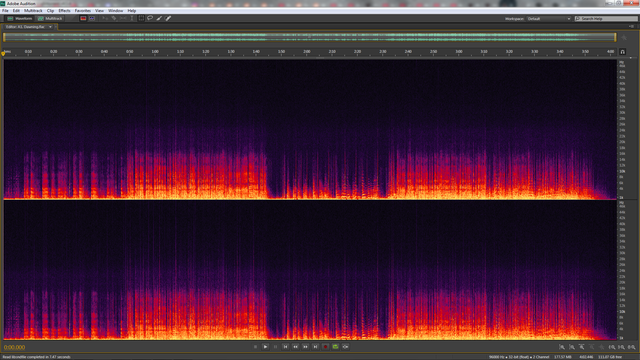Open the Help menu
The width and height of the screenshot is (640, 360).
pyautogui.click(x=132, y=11)
